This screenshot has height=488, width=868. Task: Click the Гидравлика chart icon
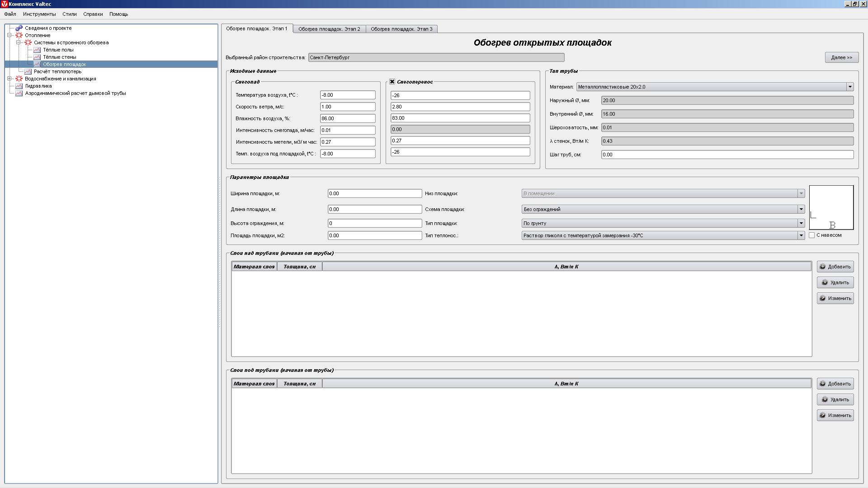(19, 86)
